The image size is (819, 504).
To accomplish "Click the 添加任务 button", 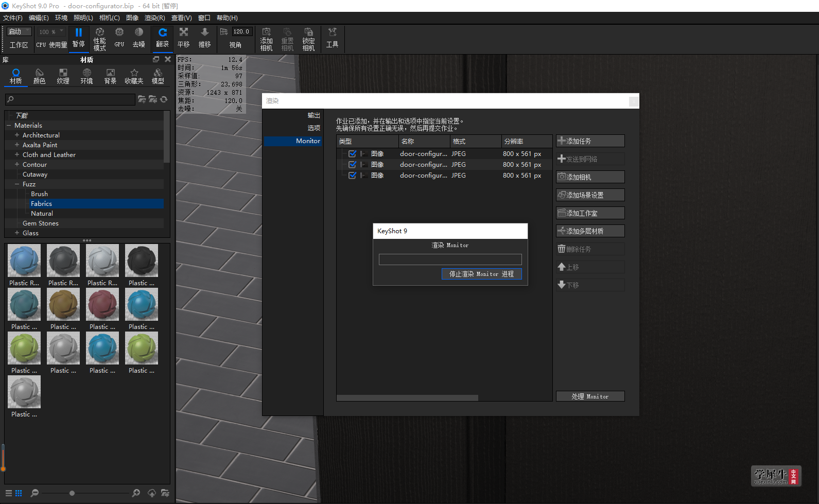I will [x=590, y=141].
